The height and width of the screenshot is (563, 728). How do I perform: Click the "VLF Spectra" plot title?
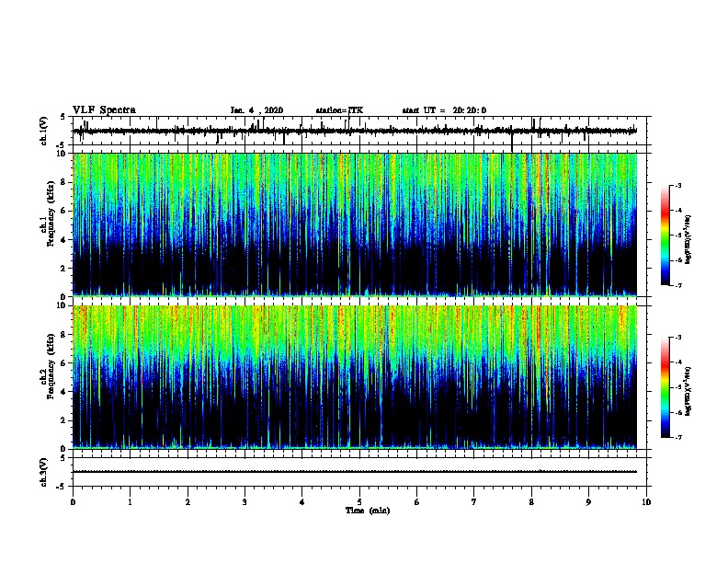105,110
